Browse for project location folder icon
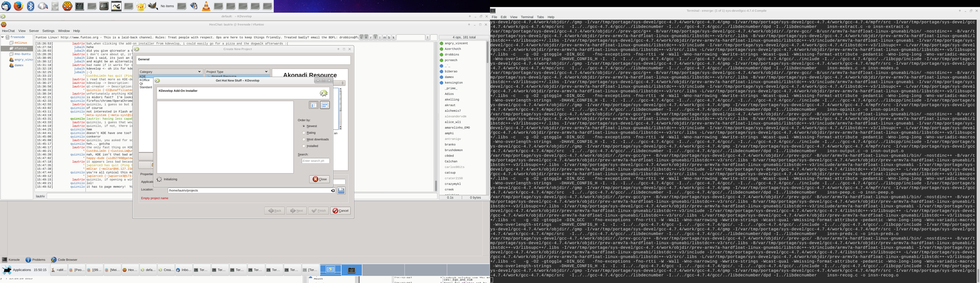The height and width of the screenshot is (283, 980). [x=341, y=190]
